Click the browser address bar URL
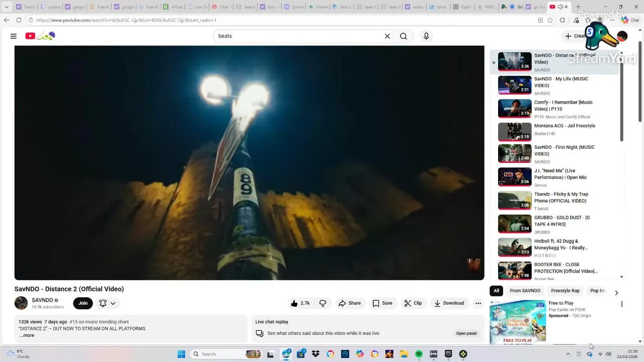This screenshot has width=644, height=362. pos(126,20)
